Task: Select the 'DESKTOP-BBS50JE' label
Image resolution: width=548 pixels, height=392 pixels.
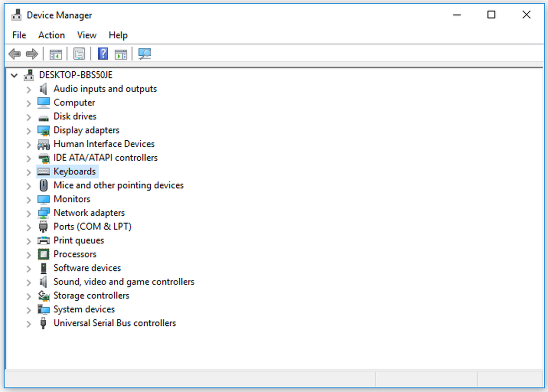Action: [x=76, y=75]
